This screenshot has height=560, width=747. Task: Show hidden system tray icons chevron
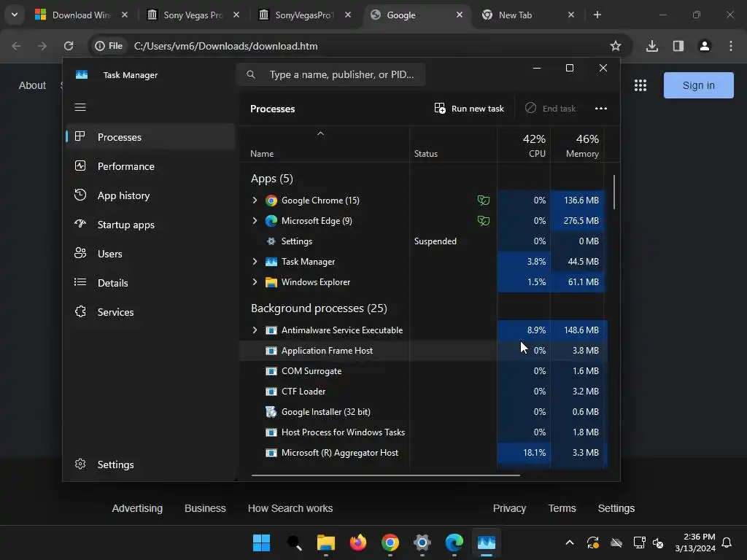[569, 542]
